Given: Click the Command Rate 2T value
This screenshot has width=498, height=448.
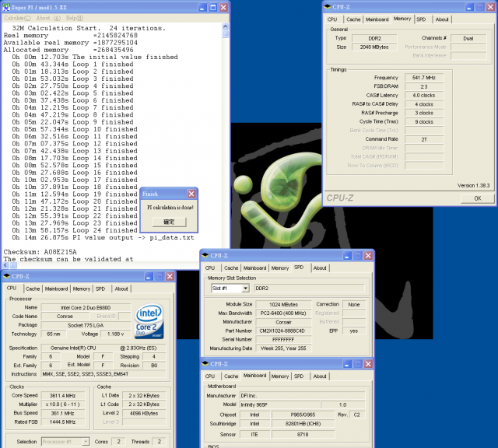Looking at the screenshot, I should pos(423,139).
